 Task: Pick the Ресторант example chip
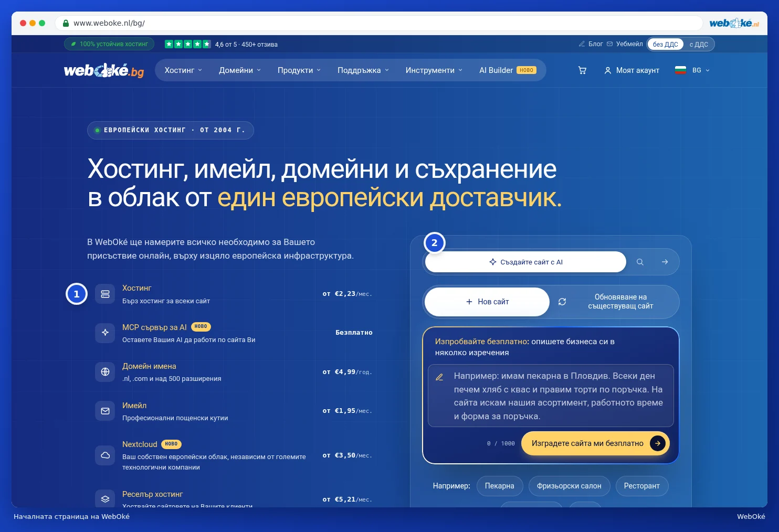tap(641, 486)
